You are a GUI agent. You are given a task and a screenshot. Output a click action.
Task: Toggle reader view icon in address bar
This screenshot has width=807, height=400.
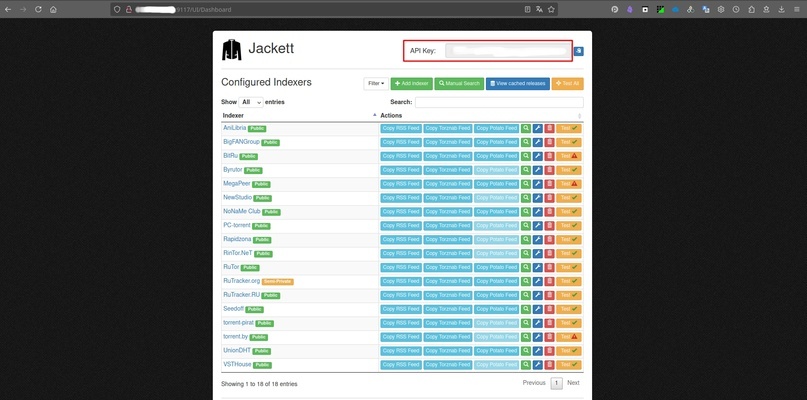(528, 9)
